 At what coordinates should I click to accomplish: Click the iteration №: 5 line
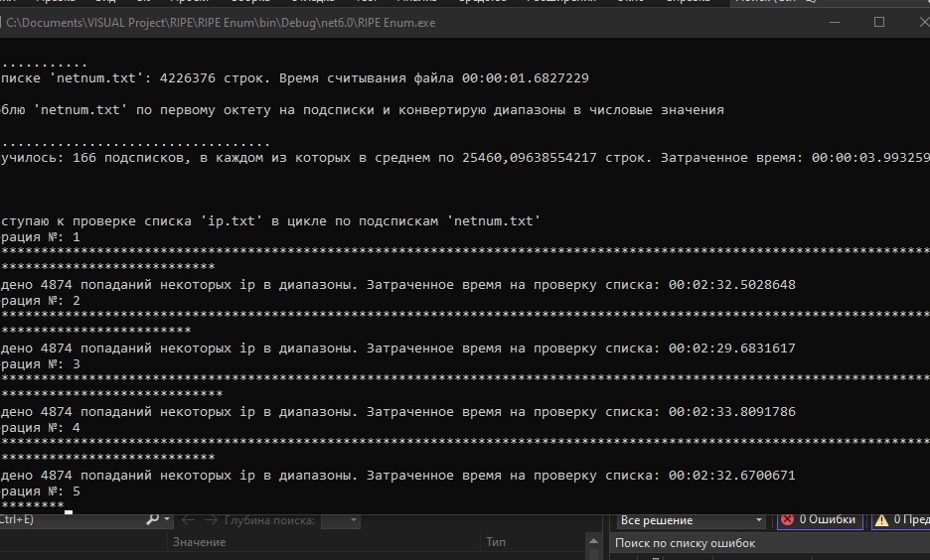coord(41,490)
